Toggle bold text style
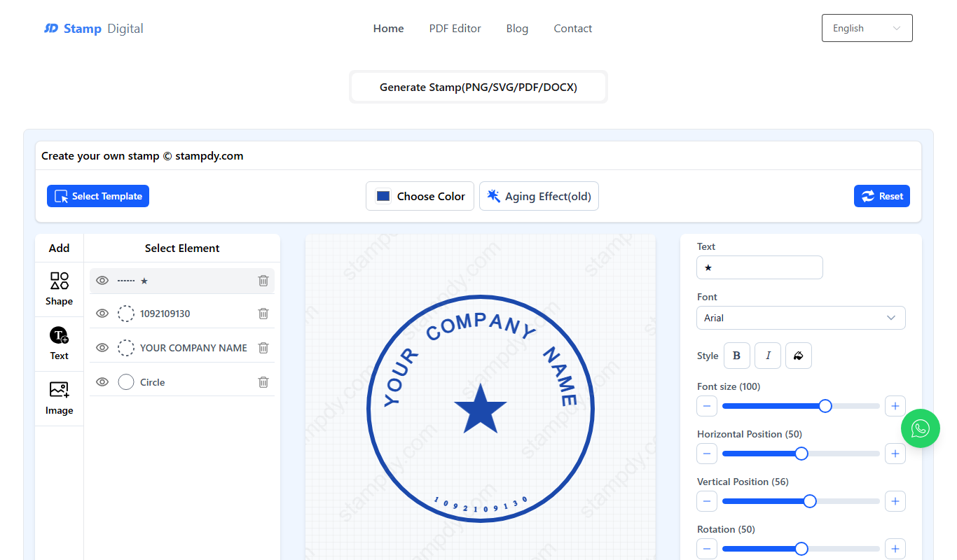The height and width of the screenshot is (560, 957). point(736,356)
